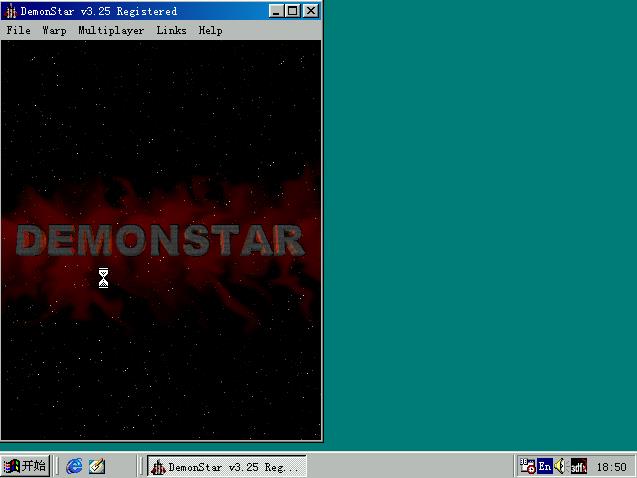637x478 pixels.
Task: Minimize the DemonStar window
Action: click(x=276, y=11)
